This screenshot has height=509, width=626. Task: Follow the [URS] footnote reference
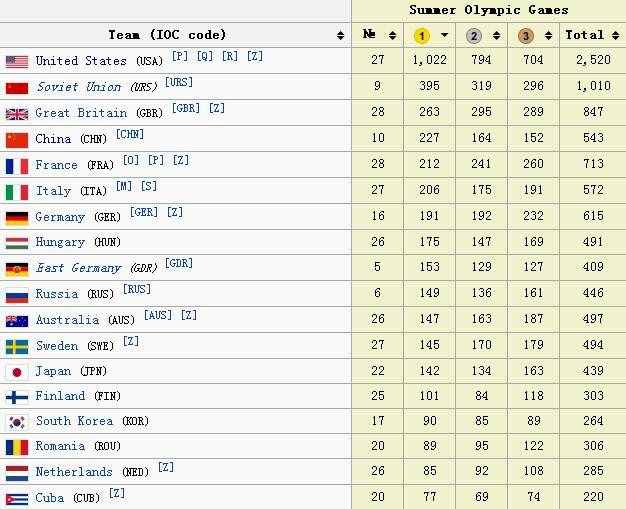pyautogui.click(x=179, y=82)
